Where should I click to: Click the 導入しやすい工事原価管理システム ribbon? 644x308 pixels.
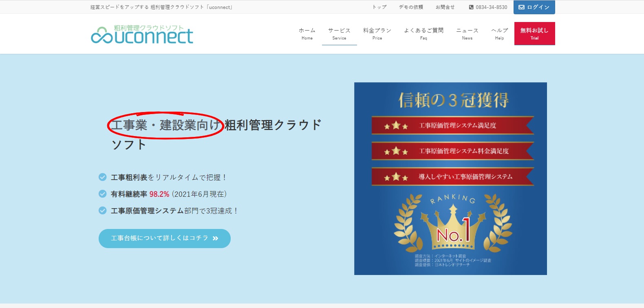[x=452, y=177]
